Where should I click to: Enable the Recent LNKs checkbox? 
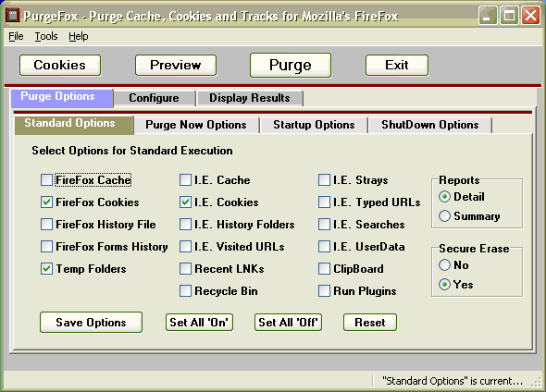click(x=186, y=269)
